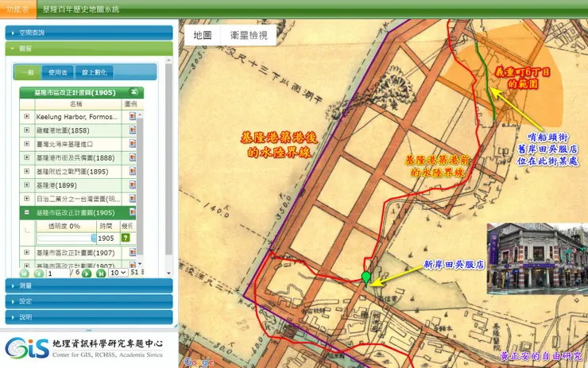Click the 功能表 menu button
This screenshot has width=588, height=368.
pyautogui.click(x=18, y=9)
